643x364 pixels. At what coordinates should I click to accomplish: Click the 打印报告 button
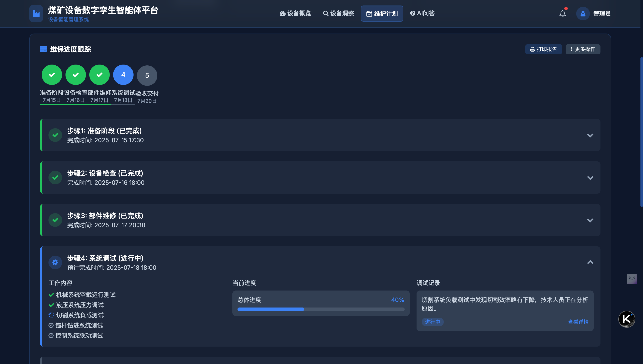pyautogui.click(x=543, y=49)
